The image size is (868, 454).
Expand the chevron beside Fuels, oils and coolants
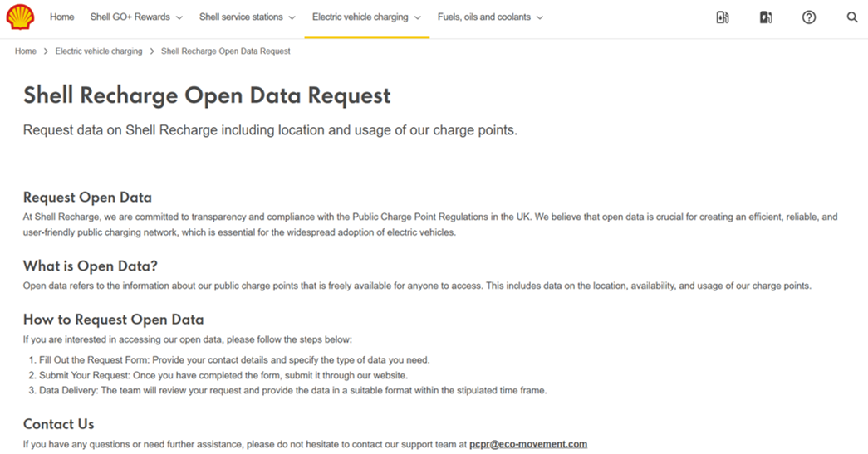(540, 17)
